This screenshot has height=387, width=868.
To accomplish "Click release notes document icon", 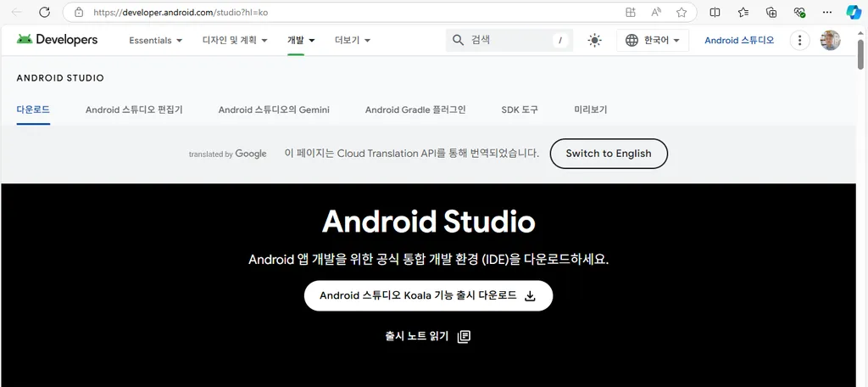I will pyautogui.click(x=464, y=336).
